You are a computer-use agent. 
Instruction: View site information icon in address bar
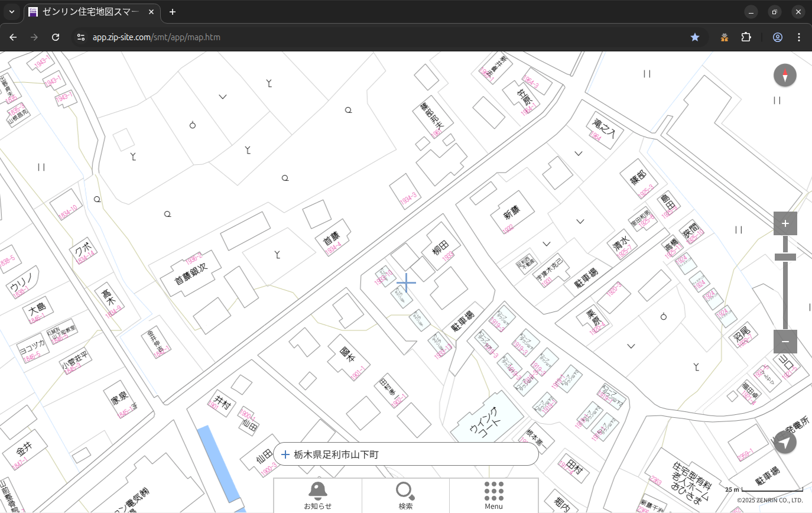coord(81,37)
